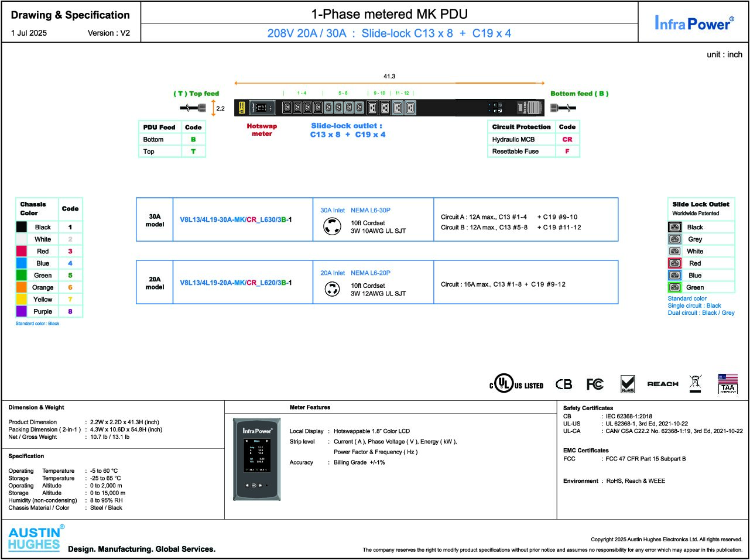Click the bottom feed power cord drawing
Viewport: 750px width, 560px height.
click(563, 108)
